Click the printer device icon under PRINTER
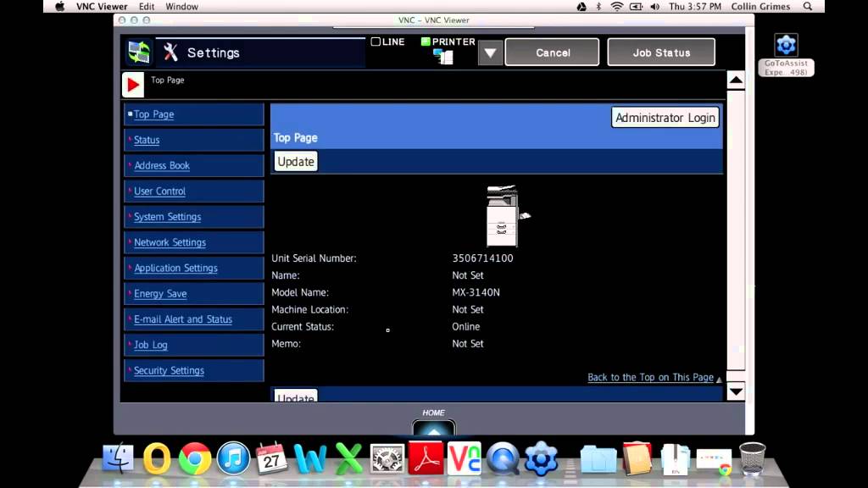 tap(442, 57)
